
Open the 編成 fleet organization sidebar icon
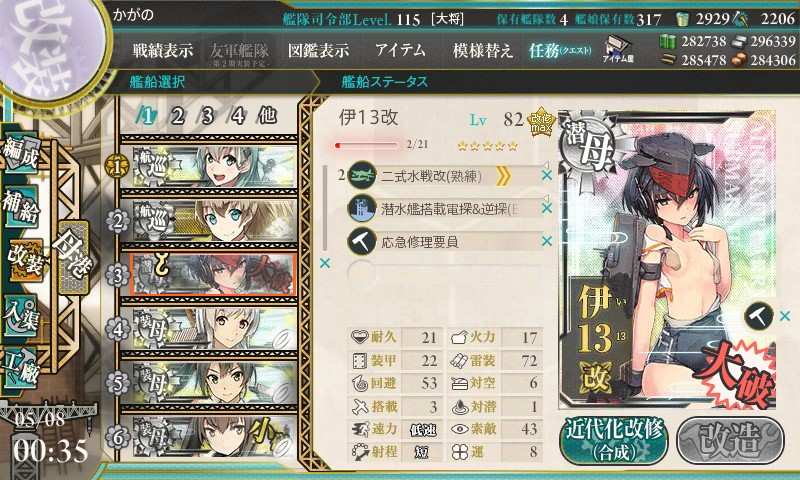click(21, 152)
